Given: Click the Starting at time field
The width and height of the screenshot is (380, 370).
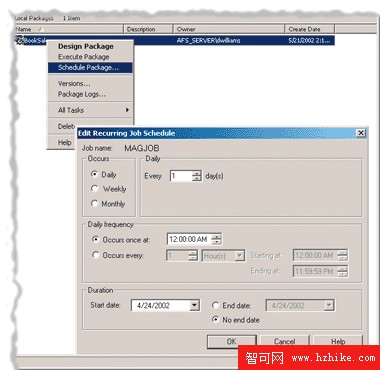Looking at the screenshot, I should 315,255.
